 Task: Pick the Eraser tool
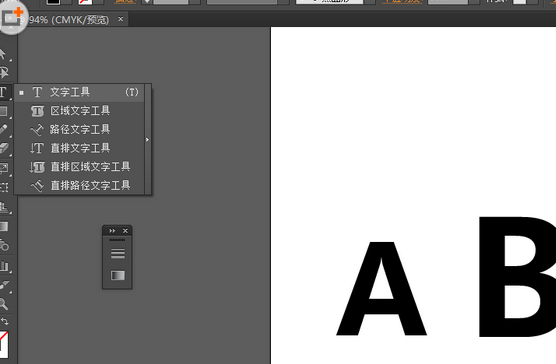(x=4, y=148)
